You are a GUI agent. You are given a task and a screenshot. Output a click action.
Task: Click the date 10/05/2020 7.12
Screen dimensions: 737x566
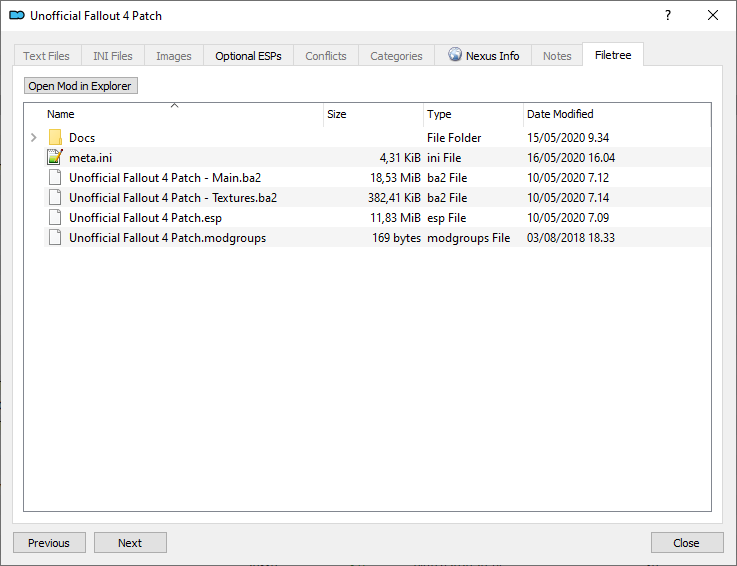[x=568, y=178]
